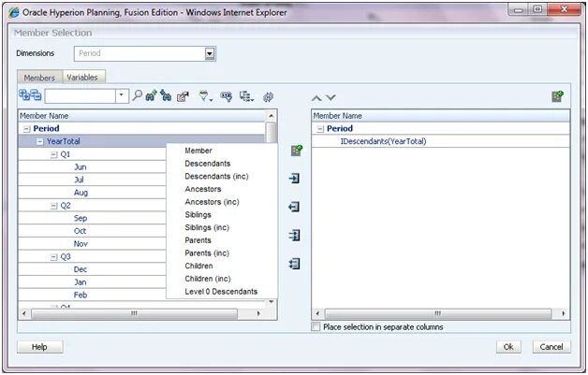Select the Sep member row
Viewport: 588px width, 375px height.
93,218
